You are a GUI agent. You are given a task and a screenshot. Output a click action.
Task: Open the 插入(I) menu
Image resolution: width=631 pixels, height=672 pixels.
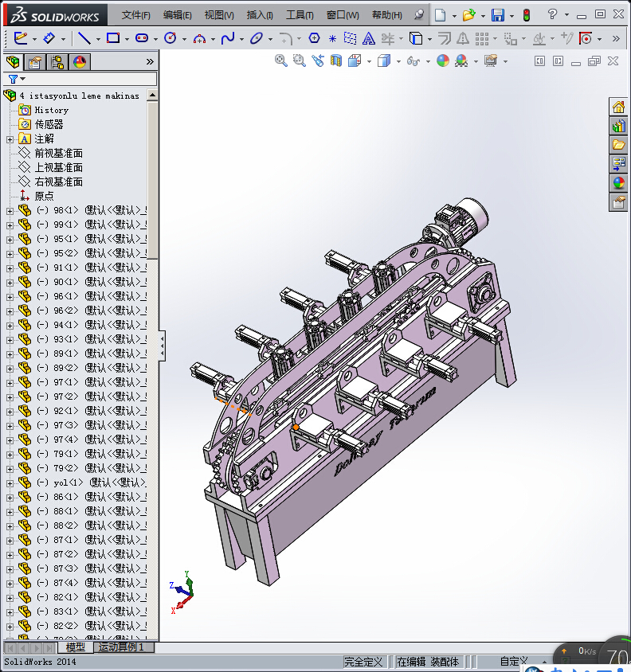point(260,15)
